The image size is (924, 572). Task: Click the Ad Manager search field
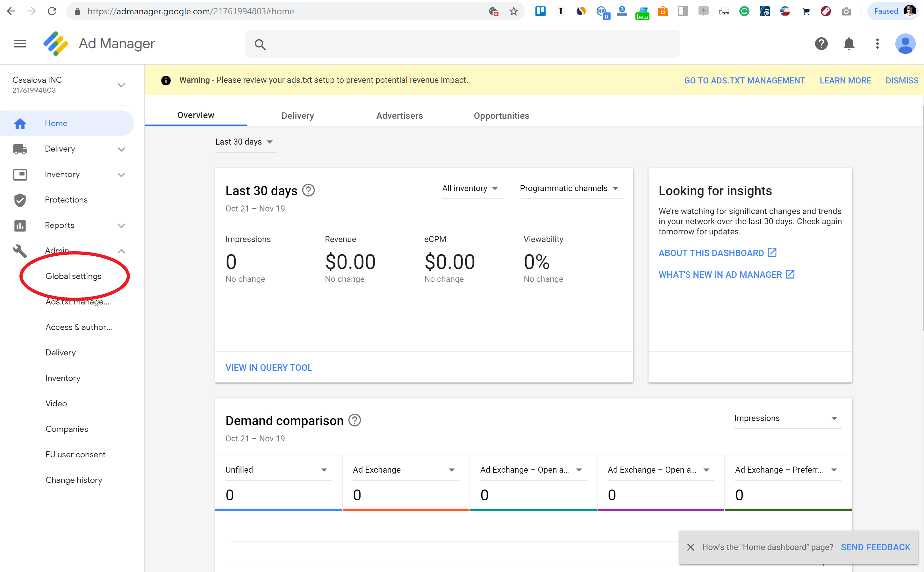(x=462, y=44)
